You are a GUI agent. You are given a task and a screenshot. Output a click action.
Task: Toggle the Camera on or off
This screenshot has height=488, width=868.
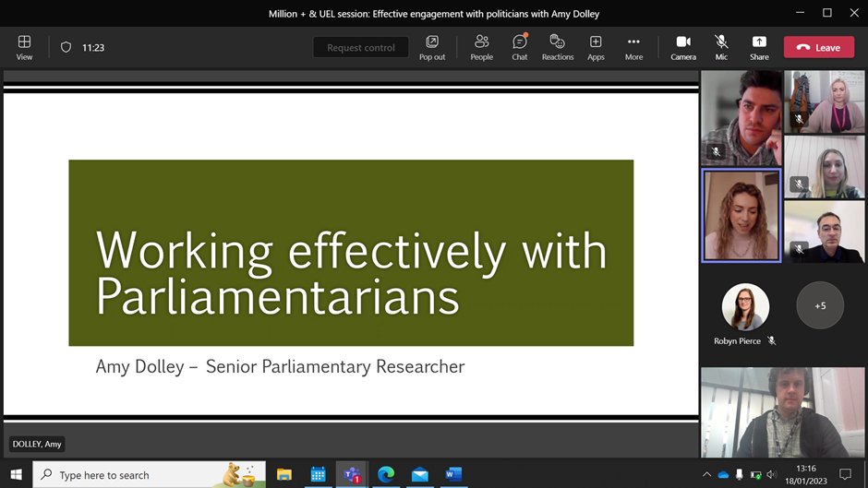click(x=683, y=48)
